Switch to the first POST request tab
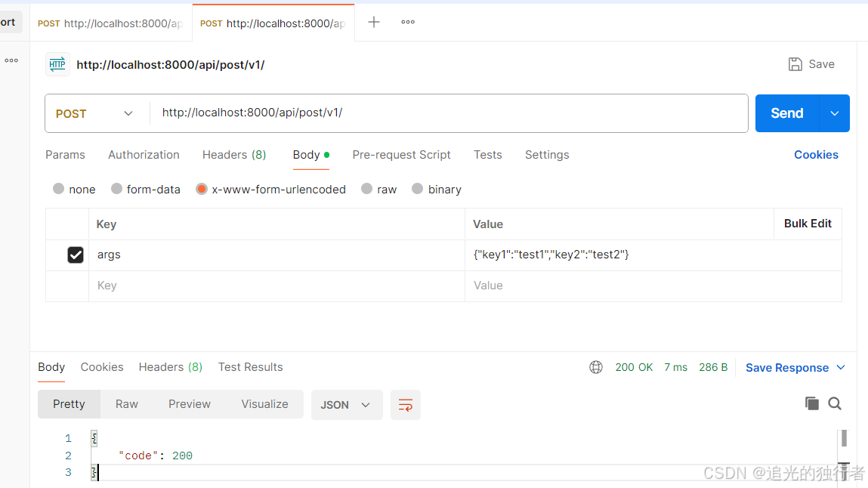868x488 pixels. (111, 23)
